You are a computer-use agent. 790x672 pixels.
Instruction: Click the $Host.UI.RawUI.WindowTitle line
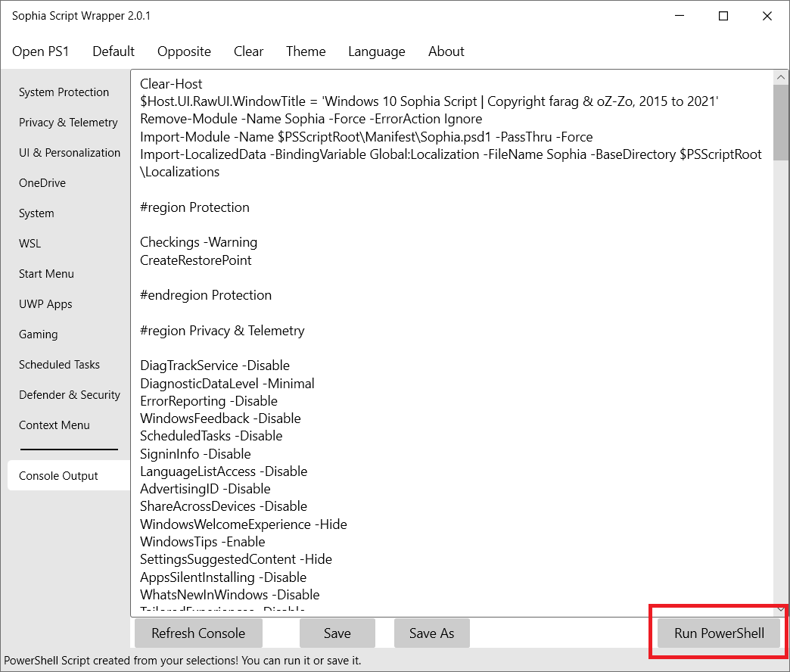(429, 101)
